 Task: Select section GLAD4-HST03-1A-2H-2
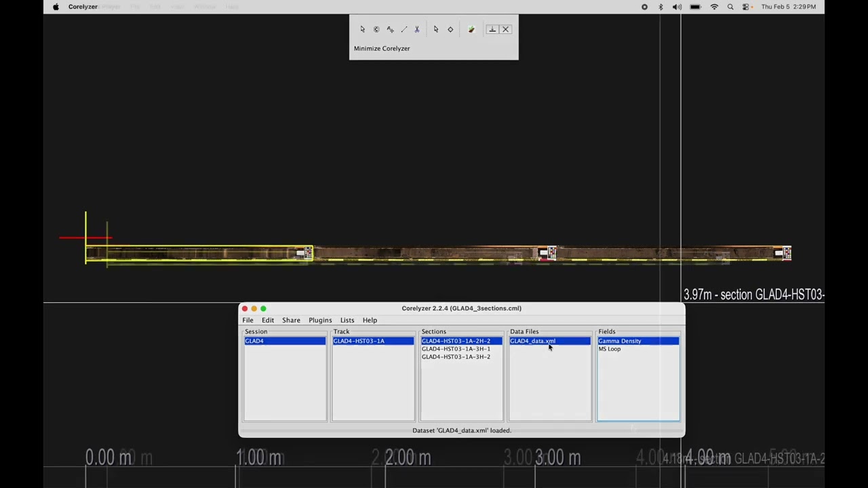pyautogui.click(x=461, y=341)
